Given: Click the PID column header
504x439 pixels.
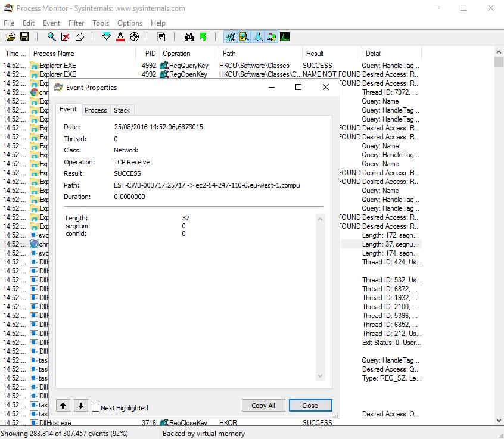Looking at the screenshot, I should 148,54.
